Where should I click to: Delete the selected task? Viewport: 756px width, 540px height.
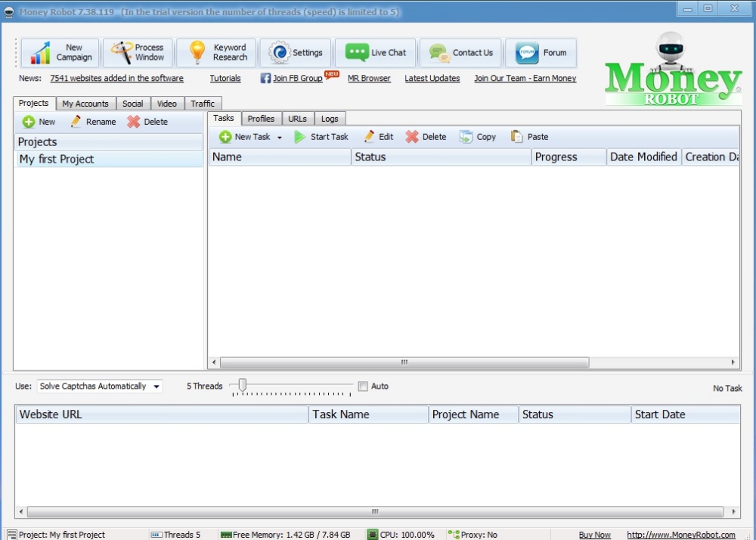(x=426, y=137)
